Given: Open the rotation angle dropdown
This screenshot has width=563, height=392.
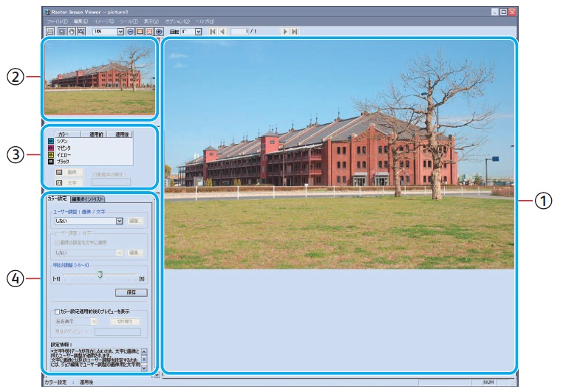Looking at the screenshot, I should click(198, 32).
